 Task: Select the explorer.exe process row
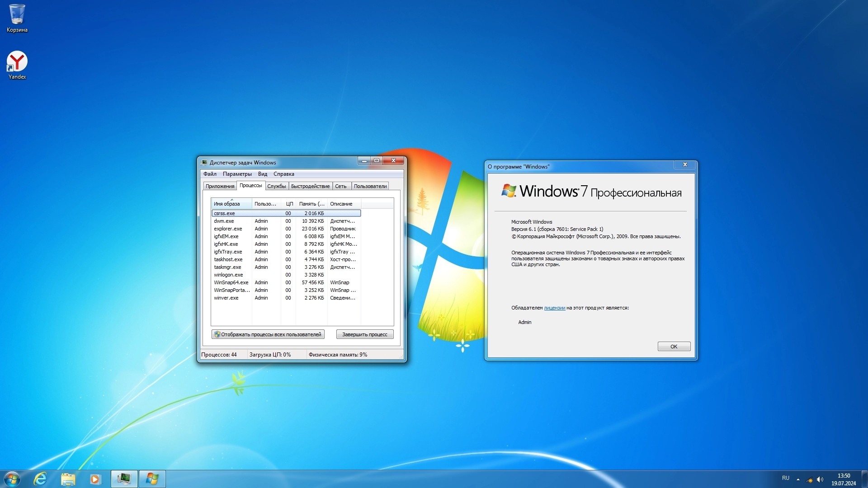point(228,229)
